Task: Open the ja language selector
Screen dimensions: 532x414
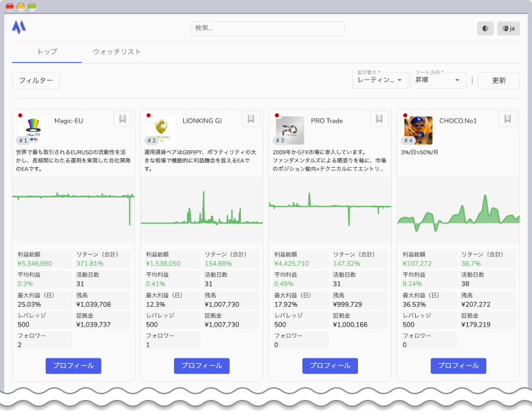Action: (x=508, y=28)
